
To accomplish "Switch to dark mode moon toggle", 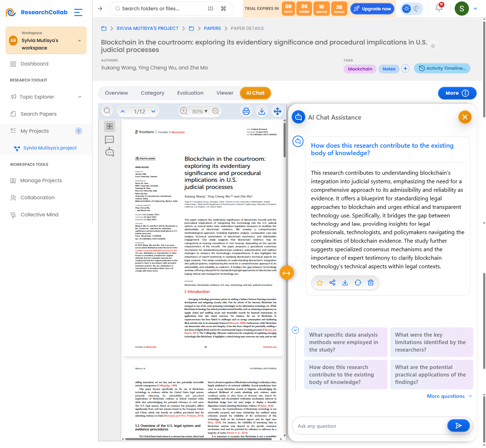I will pyautogui.click(x=417, y=9).
